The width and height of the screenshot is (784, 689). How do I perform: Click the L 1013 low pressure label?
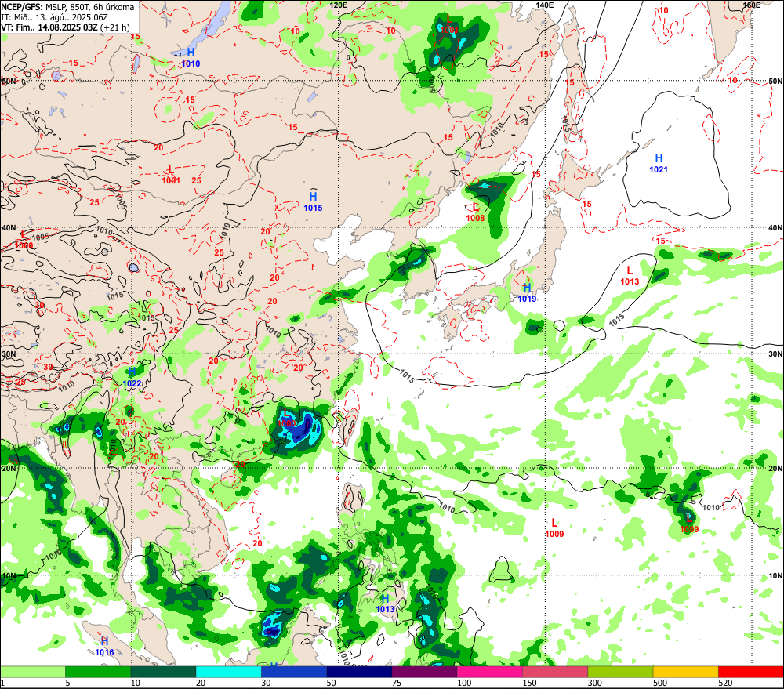point(630,276)
